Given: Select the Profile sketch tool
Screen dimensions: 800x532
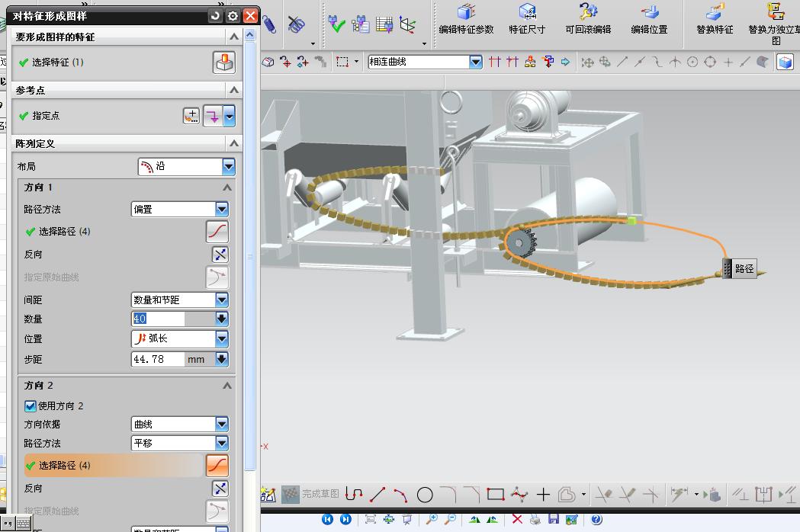Looking at the screenshot, I should point(354,494).
